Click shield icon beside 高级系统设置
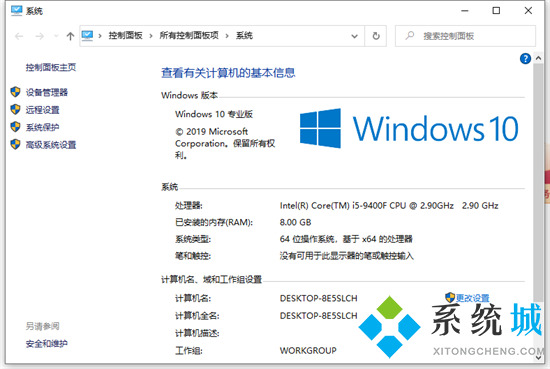This screenshot has width=550, height=369. tap(15, 144)
